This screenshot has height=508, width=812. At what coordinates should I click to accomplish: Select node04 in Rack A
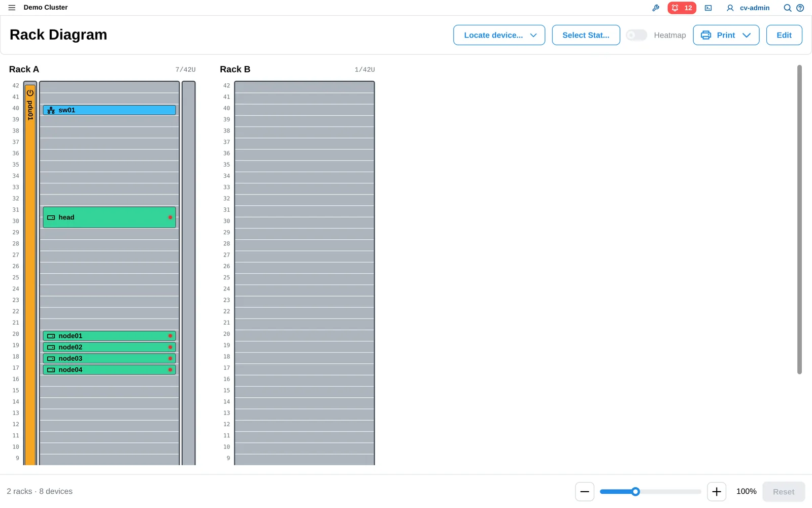[x=109, y=369]
